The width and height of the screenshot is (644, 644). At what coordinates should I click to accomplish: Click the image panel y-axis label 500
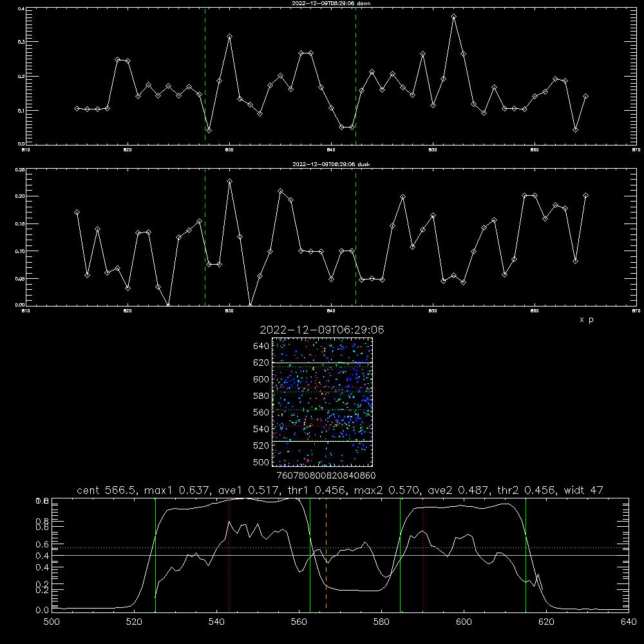point(261,462)
